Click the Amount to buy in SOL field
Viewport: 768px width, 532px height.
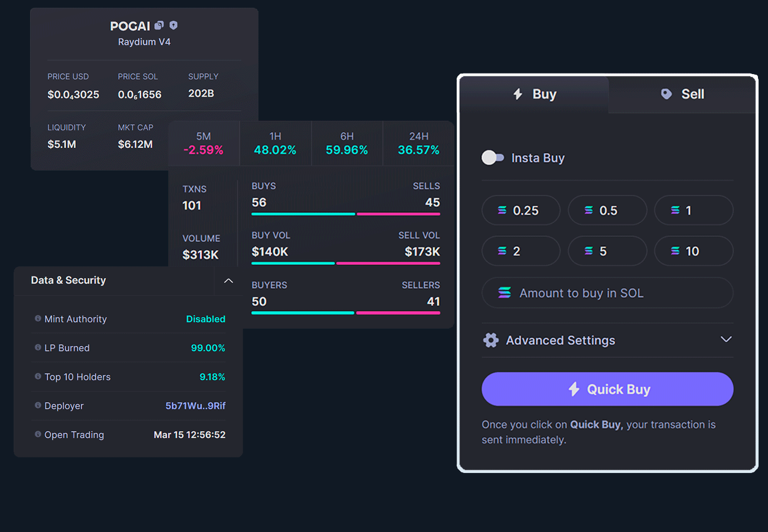click(x=607, y=293)
